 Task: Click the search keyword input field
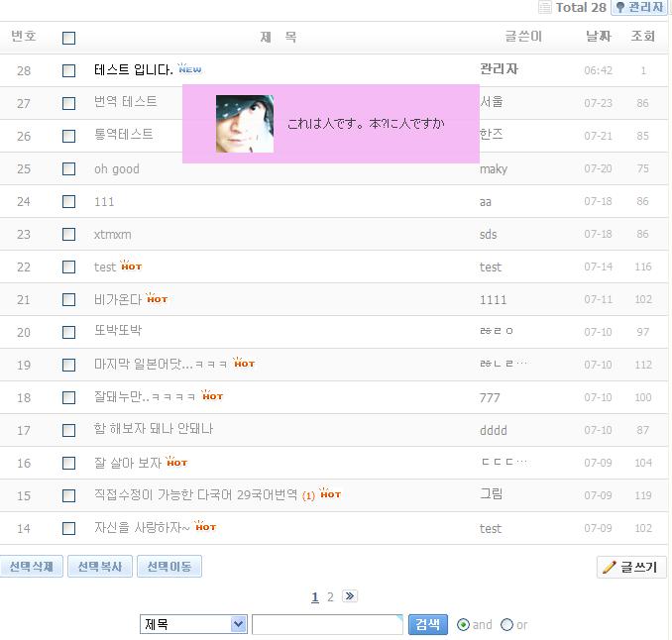pyautogui.click(x=327, y=624)
